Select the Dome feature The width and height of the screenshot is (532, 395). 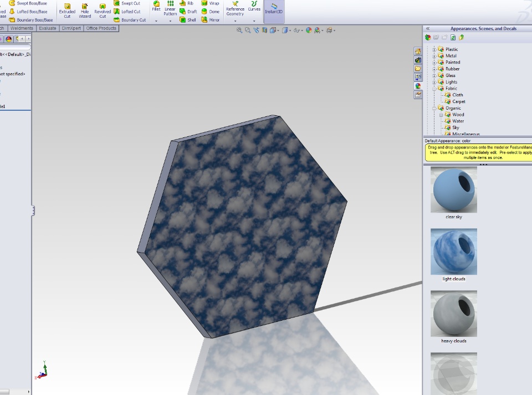tap(210, 12)
